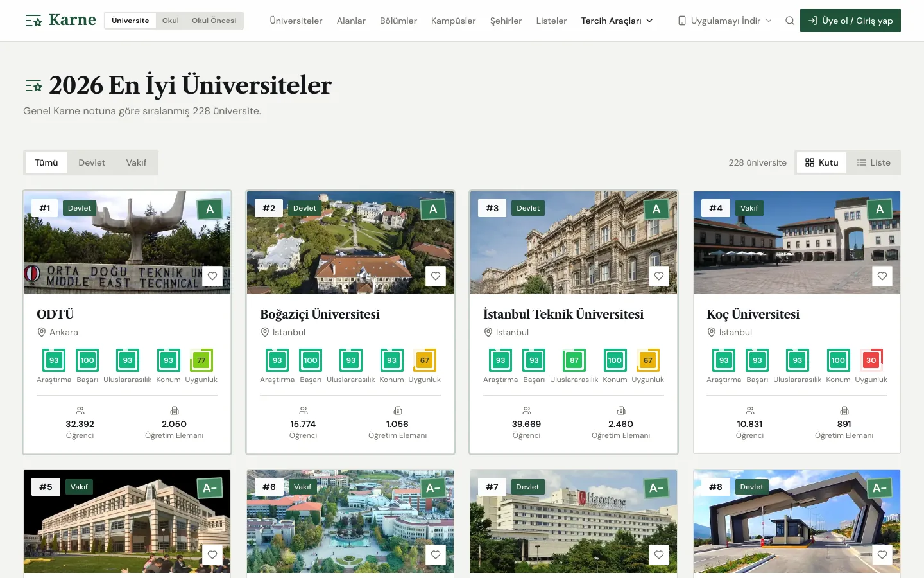The image size is (924, 578).
Task: Click heart icon on the #5 university card
Action: 212,555
